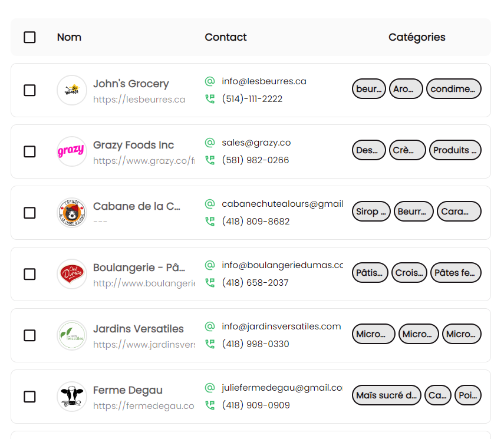Click the phone icon beside (418) 998-0330

(x=210, y=344)
